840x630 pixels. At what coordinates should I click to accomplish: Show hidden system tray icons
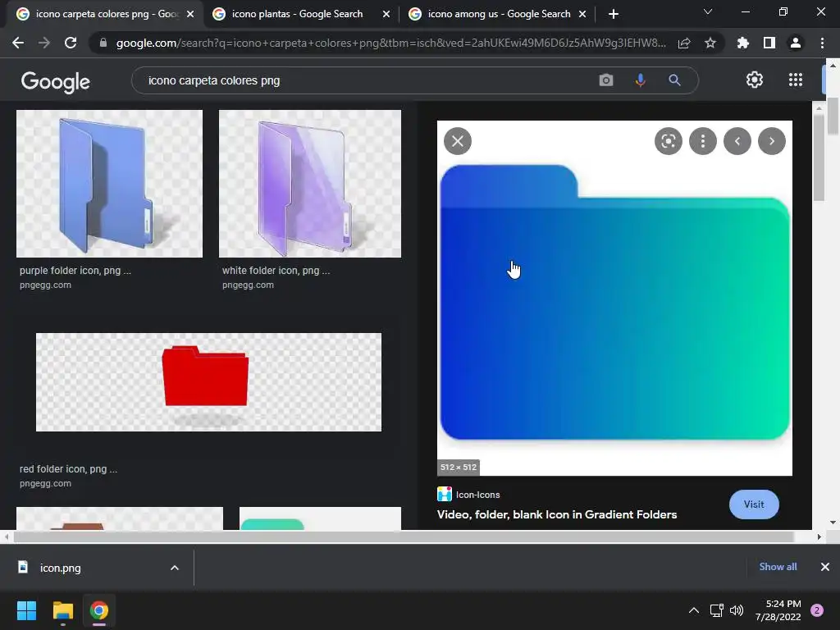coord(694,610)
